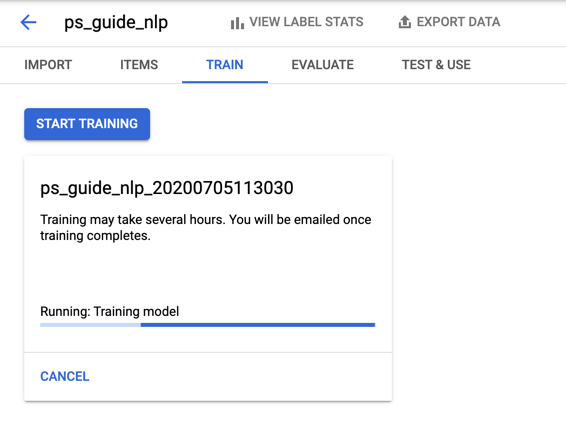Click the blue underline beneath TRAIN tab

pos(225,82)
